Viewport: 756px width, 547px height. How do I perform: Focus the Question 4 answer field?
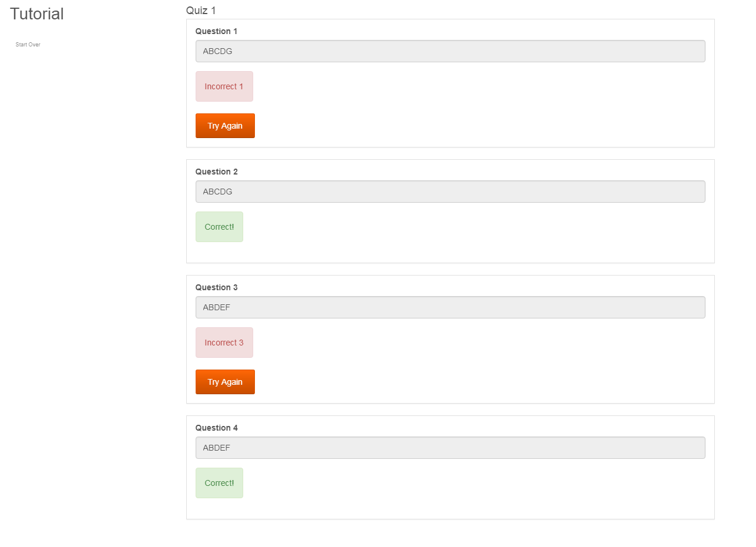(450, 448)
